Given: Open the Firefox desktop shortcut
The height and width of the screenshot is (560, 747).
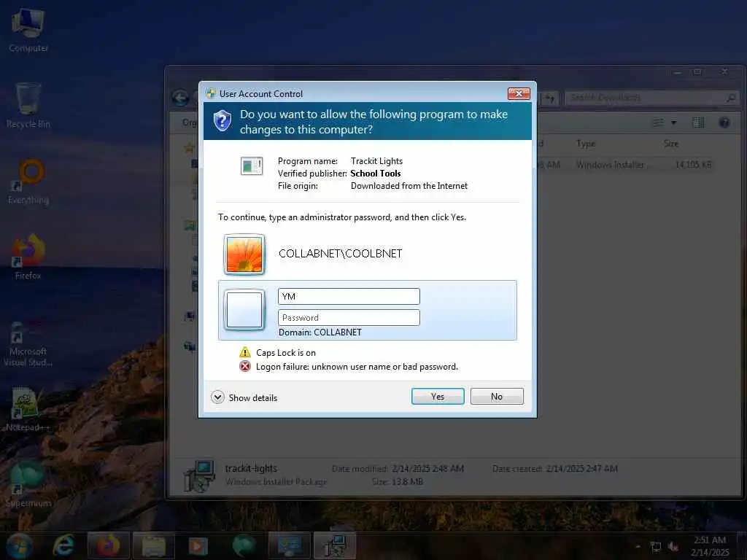Looking at the screenshot, I should [28, 257].
